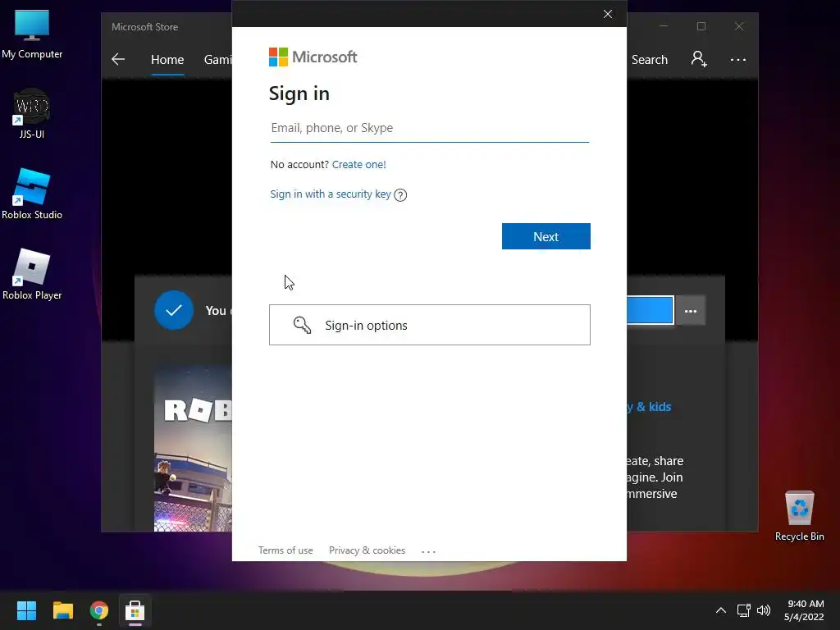Viewport: 840px width, 630px height.
Task: Open security key help question icon
Action: click(x=400, y=195)
